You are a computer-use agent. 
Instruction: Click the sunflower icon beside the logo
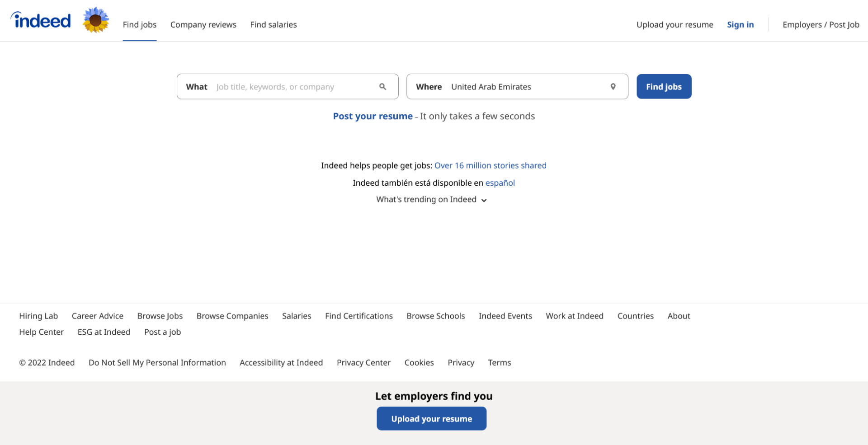pos(96,20)
